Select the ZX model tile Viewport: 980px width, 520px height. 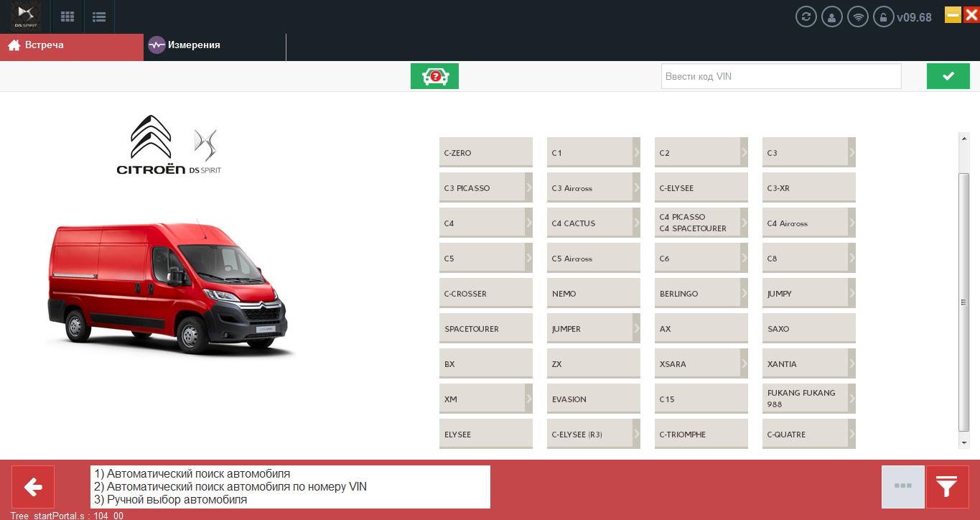pyautogui.click(x=594, y=363)
